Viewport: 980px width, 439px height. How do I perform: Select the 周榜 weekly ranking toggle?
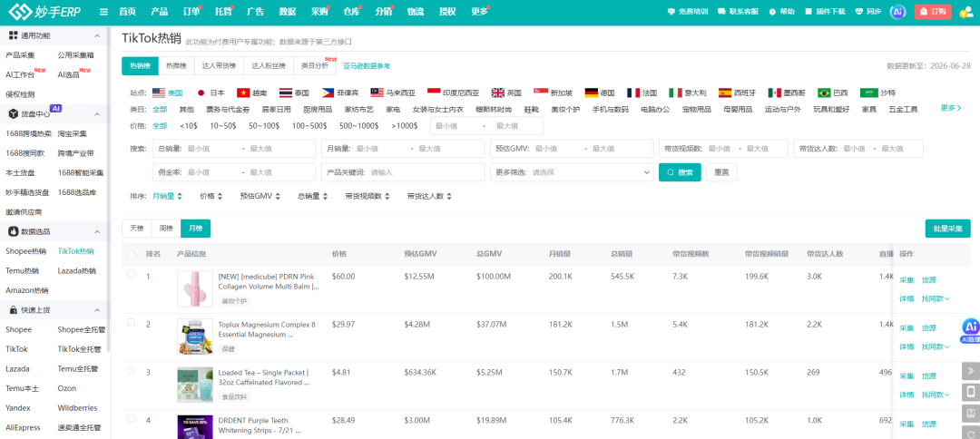point(166,229)
